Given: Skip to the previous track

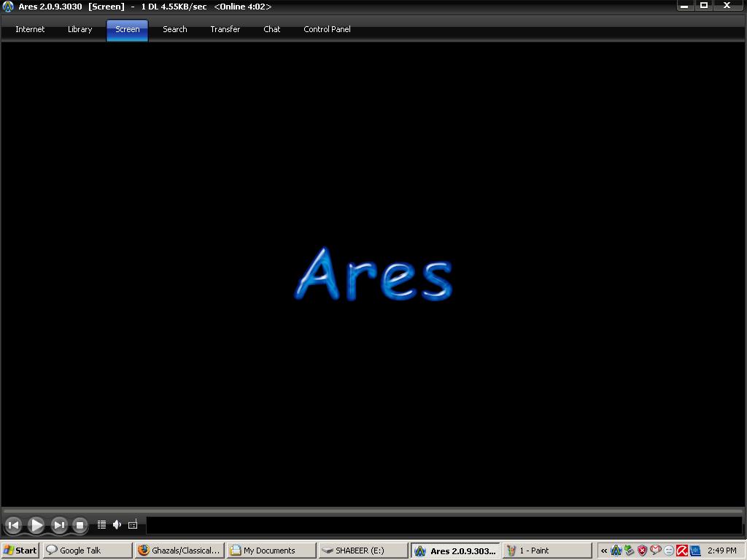Looking at the screenshot, I should pos(14,525).
